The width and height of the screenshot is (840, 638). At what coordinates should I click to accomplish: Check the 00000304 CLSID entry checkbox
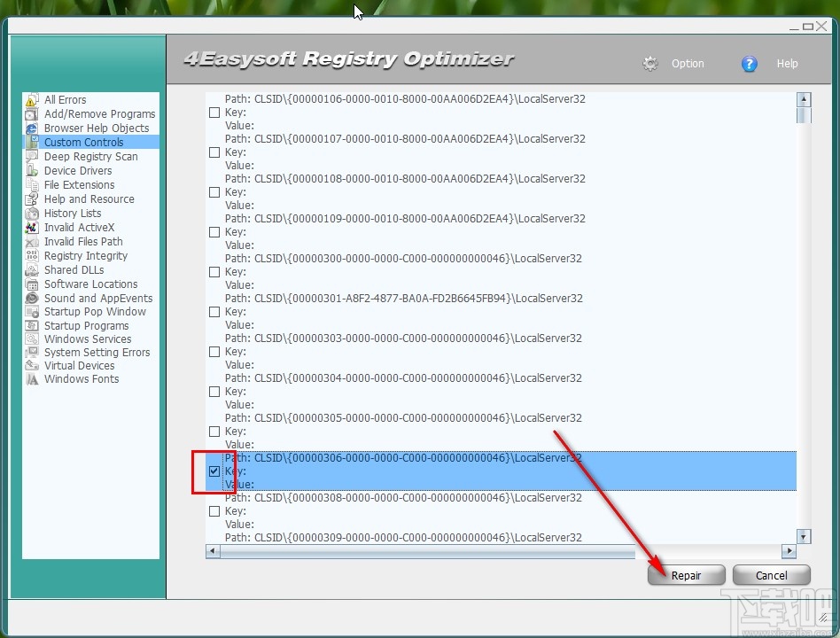214,392
